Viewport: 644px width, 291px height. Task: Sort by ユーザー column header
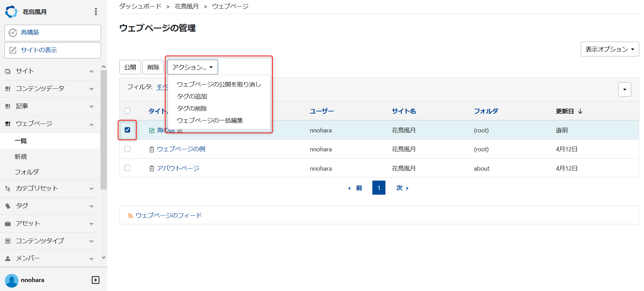(x=321, y=111)
